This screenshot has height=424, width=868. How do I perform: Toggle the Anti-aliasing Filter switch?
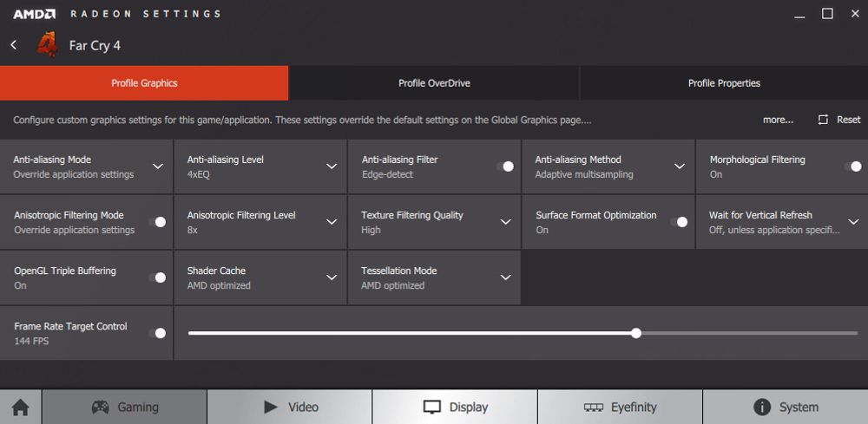[x=505, y=166]
